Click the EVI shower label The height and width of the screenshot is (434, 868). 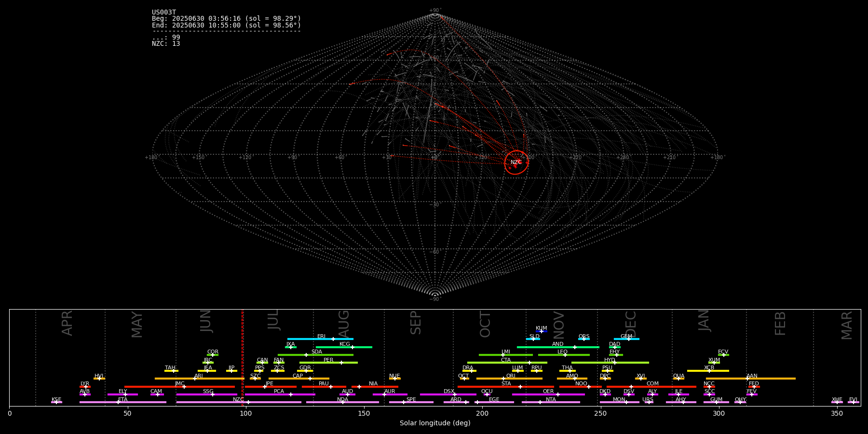[853, 400]
